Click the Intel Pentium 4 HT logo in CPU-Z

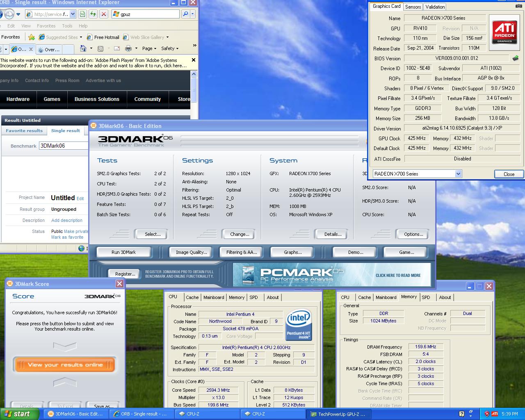tap(299, 324)
